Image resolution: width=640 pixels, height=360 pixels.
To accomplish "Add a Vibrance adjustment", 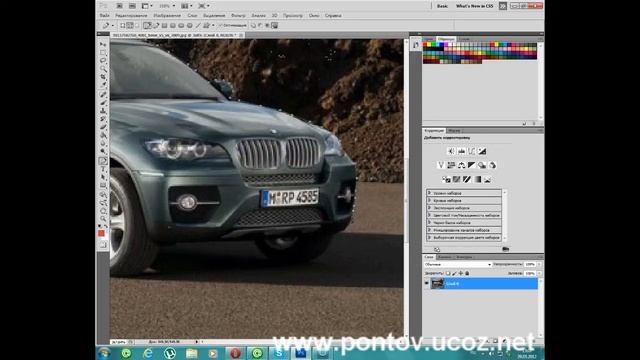I will pyautogui.click(x=441, y=165).
